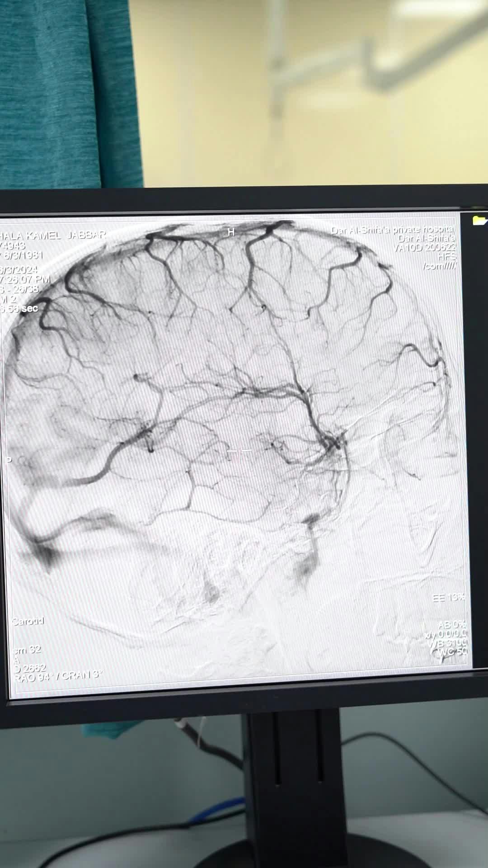Click the sm 32 overlay text
Image resolution: width=488 pixels, height=868 pixels.
click(x=27, y=650)
